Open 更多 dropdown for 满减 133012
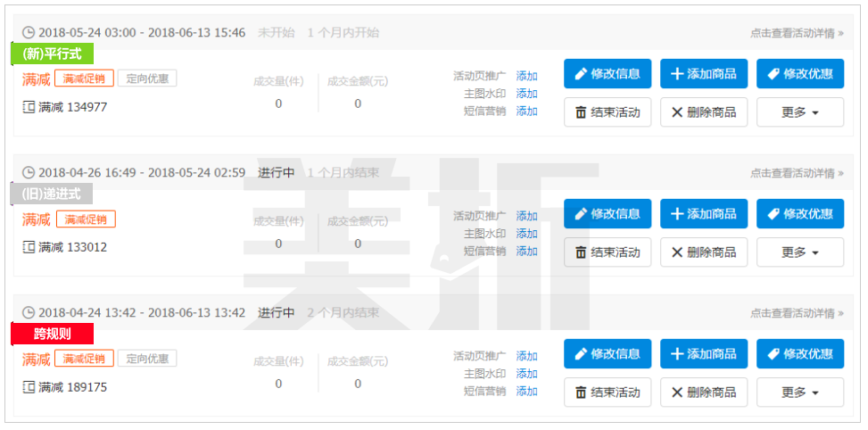868x430 pixels. tap(800, 252)
